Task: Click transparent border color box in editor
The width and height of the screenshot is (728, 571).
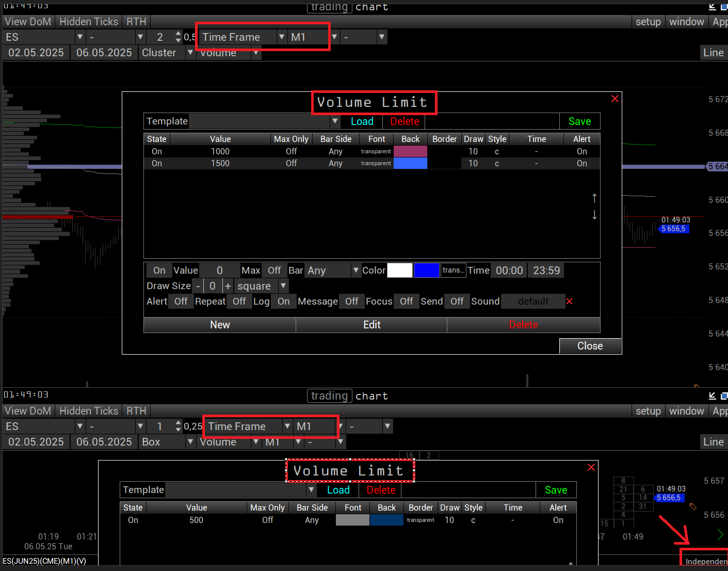Action: point(454,271)
